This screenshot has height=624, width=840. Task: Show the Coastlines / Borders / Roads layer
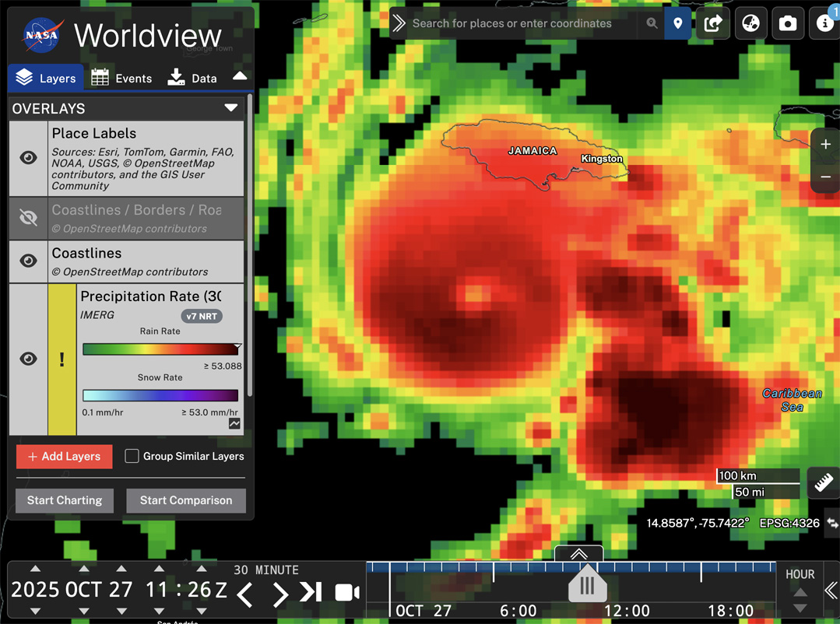[x=28, y=218]
